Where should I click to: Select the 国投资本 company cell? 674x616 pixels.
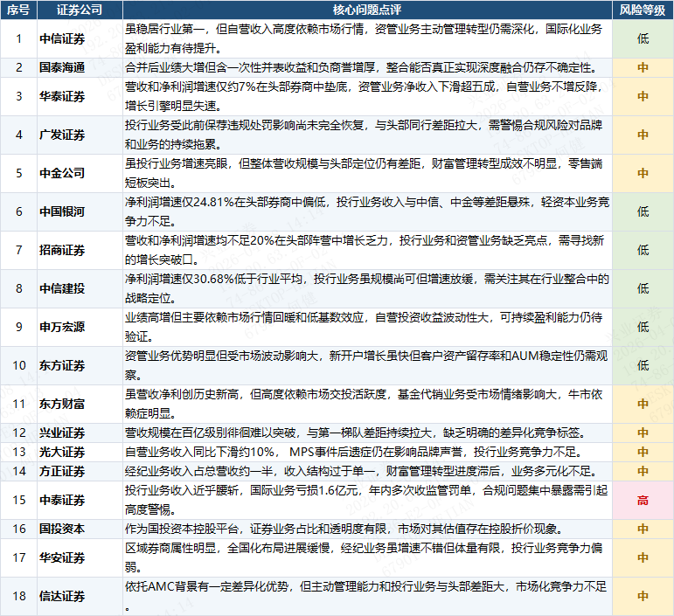[x=80, y=529]
